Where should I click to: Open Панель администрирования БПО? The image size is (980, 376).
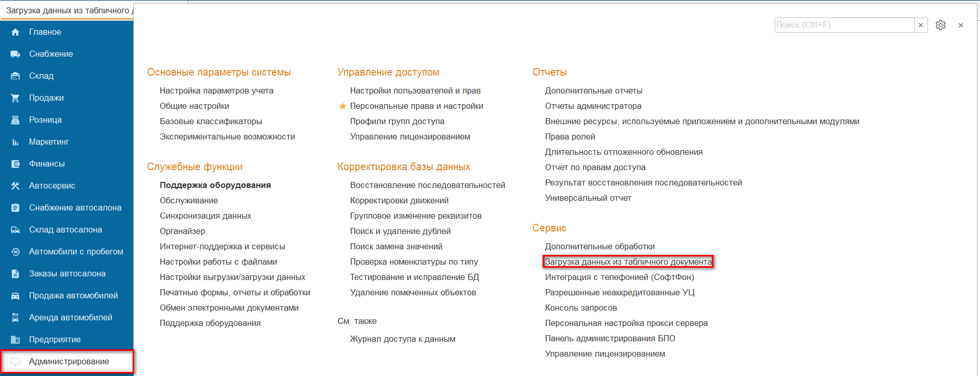coord(610,339)
